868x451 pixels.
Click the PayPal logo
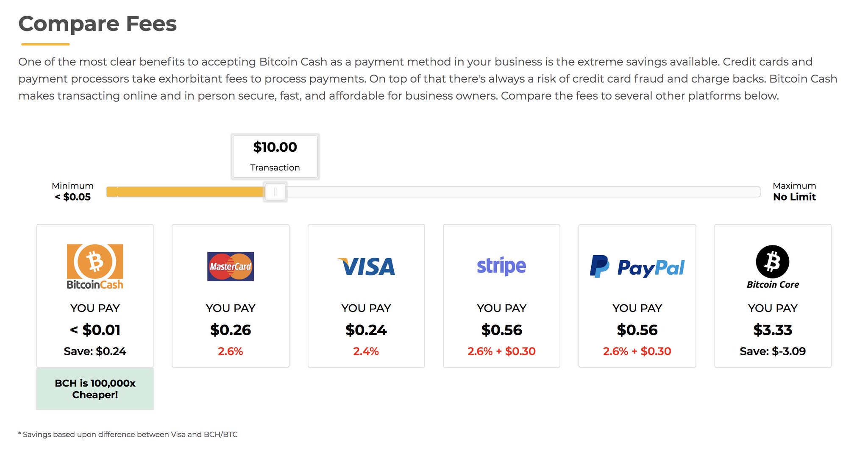[x=637, y=267]
